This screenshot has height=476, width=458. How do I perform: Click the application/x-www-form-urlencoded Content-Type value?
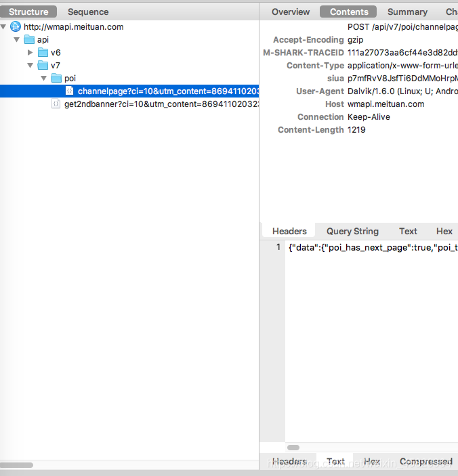[x=402, y=66]
